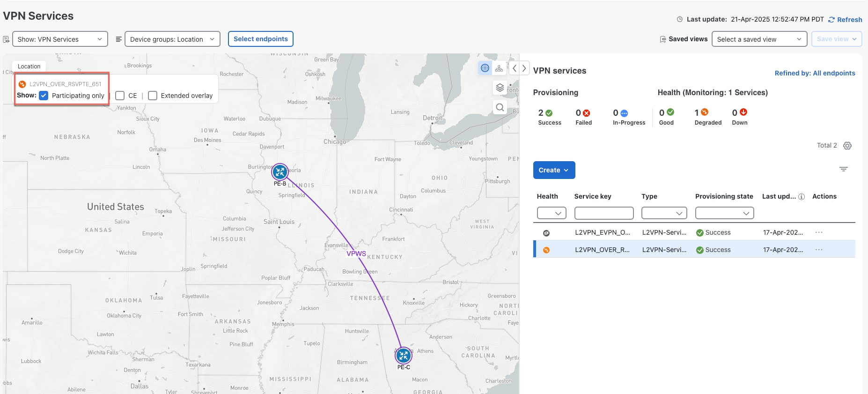Open table settings gear icon
The width and height of the screenshot is (868, 394).
847,146
